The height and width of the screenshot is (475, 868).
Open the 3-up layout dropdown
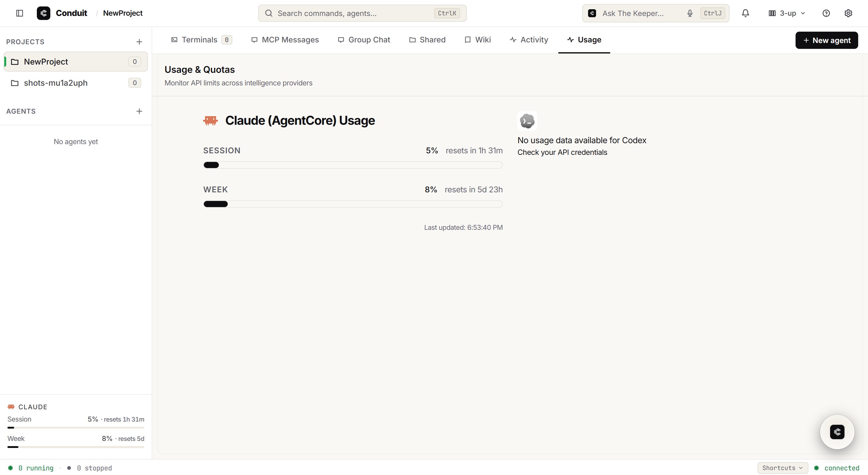click(787, 13)
